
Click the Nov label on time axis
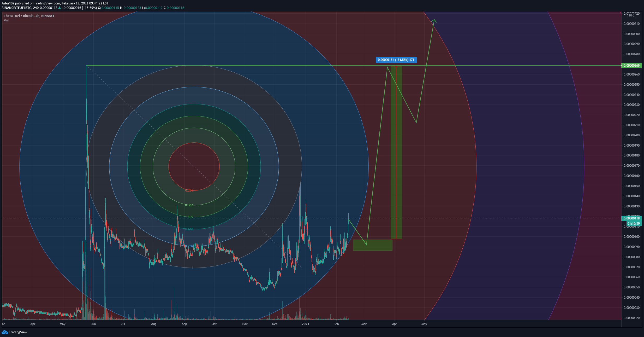245,324
